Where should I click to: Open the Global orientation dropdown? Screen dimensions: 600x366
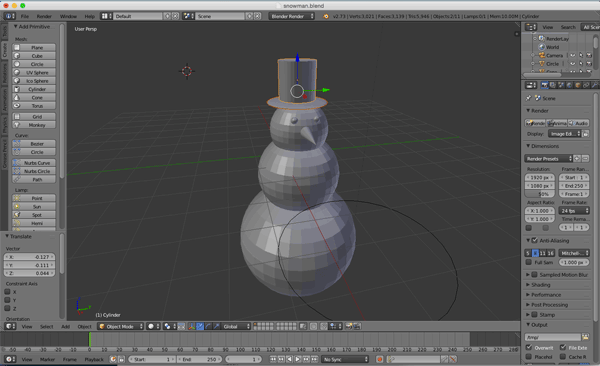tap(236, 326)
